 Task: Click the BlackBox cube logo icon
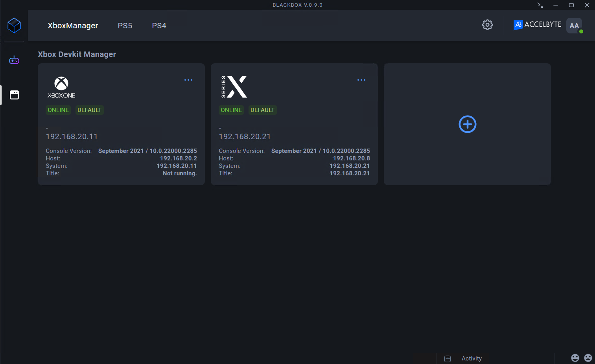14,26
